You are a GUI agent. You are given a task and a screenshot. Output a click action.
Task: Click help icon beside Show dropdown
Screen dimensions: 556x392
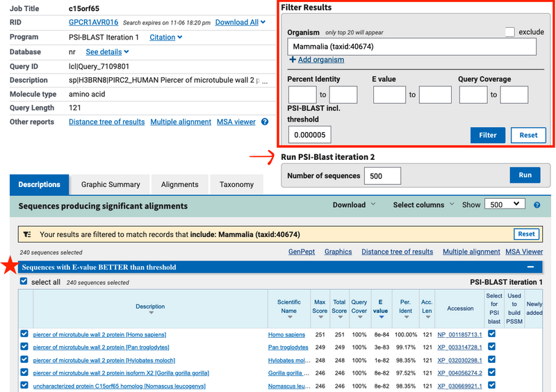pos(537,205)
